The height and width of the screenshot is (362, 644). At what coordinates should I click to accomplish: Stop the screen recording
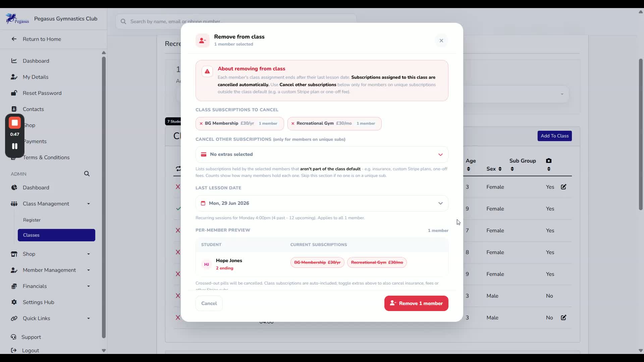(x=15, y=123)
